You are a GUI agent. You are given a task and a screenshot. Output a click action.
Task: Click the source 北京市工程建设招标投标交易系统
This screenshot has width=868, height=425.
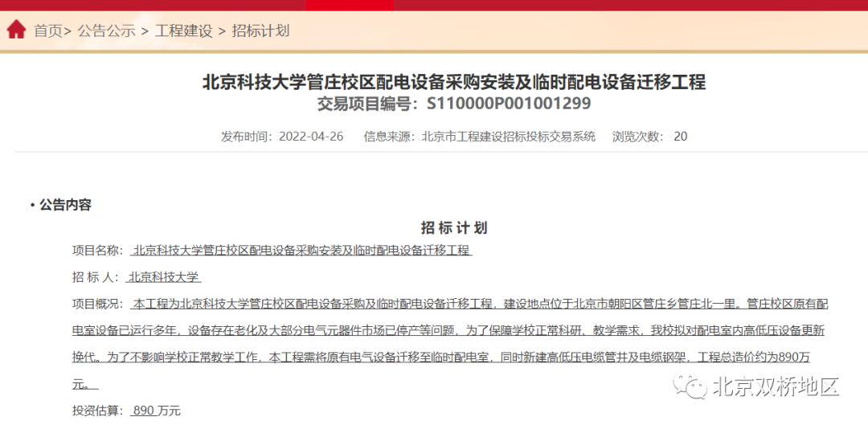508,136
